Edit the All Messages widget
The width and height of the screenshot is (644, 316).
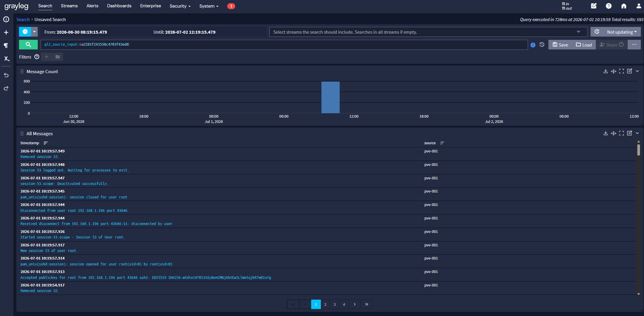click(630, 133)
